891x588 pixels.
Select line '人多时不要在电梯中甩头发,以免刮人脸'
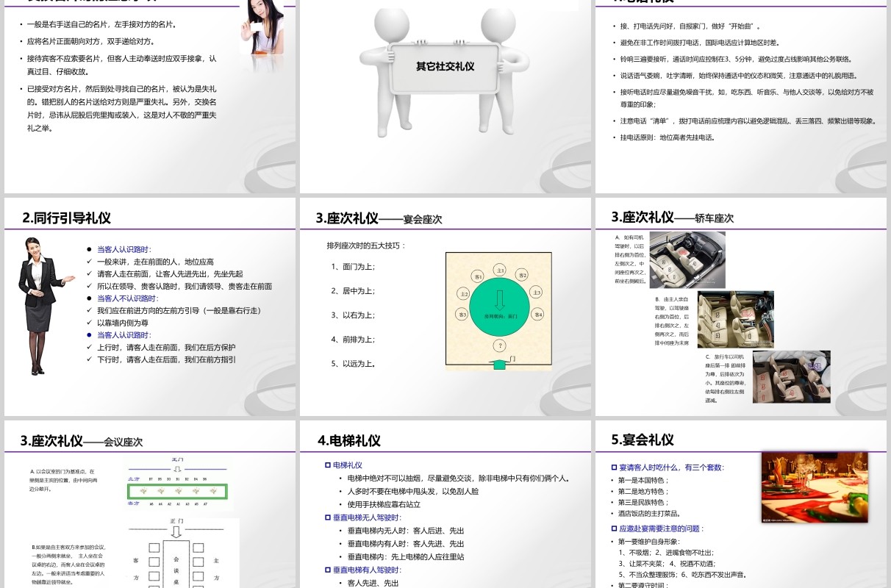(413, 491)
